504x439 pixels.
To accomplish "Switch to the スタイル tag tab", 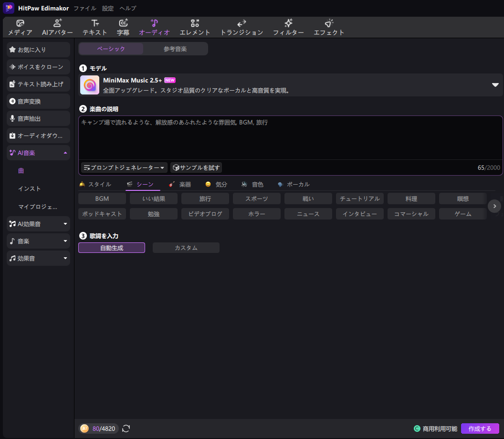I will pos(95,184).
